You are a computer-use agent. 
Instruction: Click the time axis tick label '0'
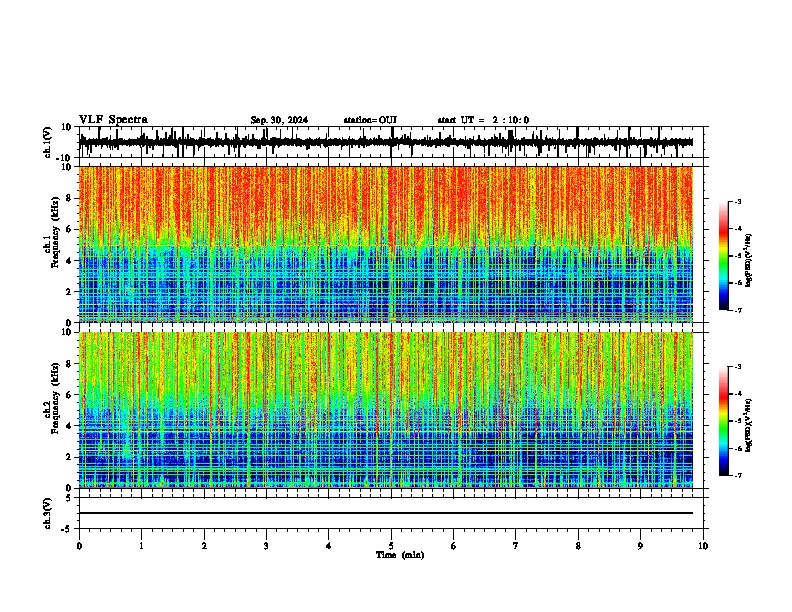[x=79, y=546]
